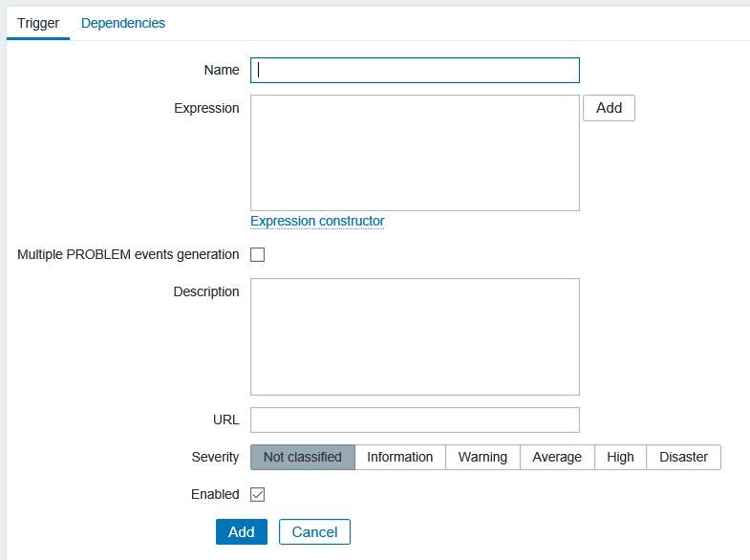The image size is (750, 560).
Task: Click the Multiple PROBLEM events generation label
Action: (x=128, y=254)
